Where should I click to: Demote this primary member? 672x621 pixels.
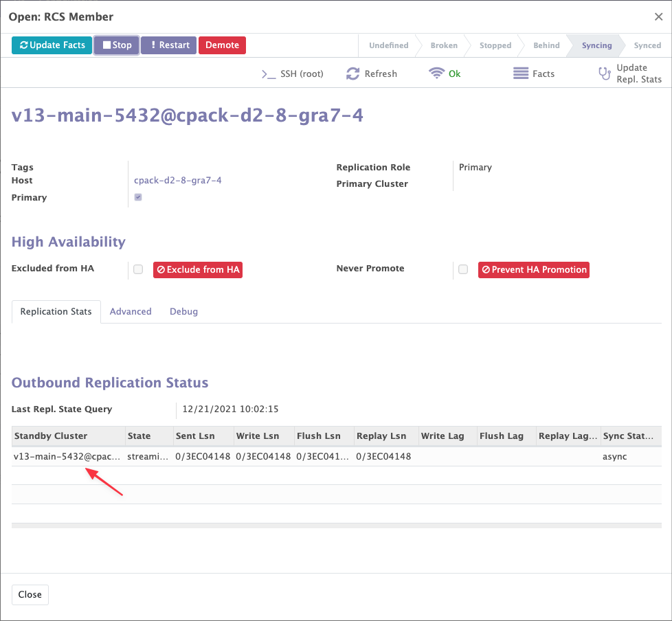[x=222, y=45]
